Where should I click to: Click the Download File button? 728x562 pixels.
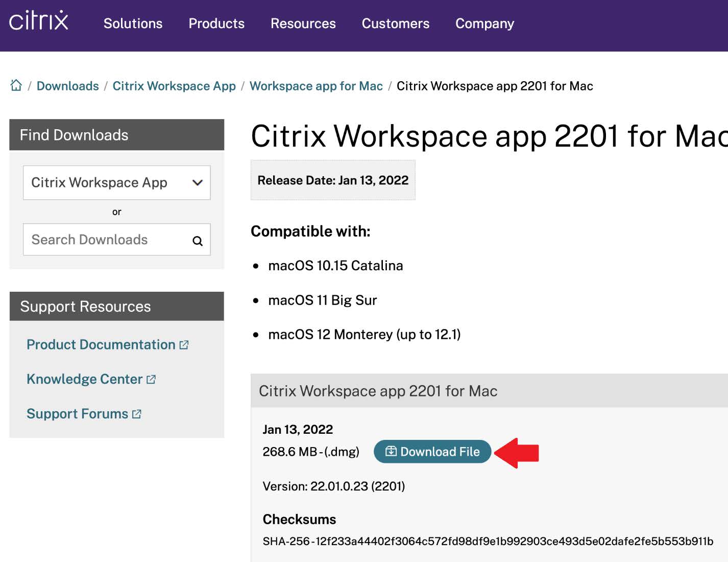pos(432,452)
